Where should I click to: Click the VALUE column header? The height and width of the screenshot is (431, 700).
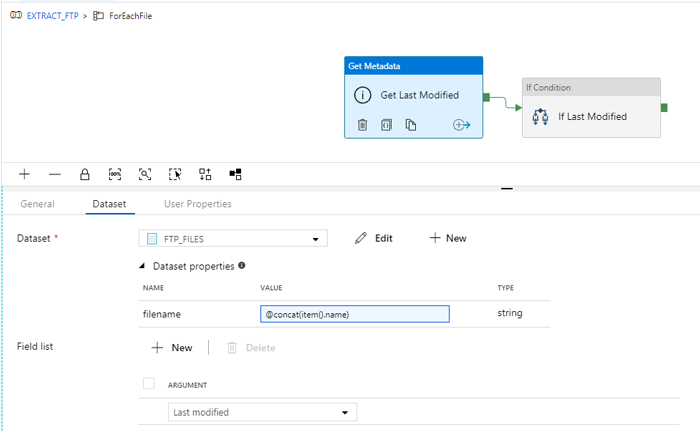pos(271,288)
